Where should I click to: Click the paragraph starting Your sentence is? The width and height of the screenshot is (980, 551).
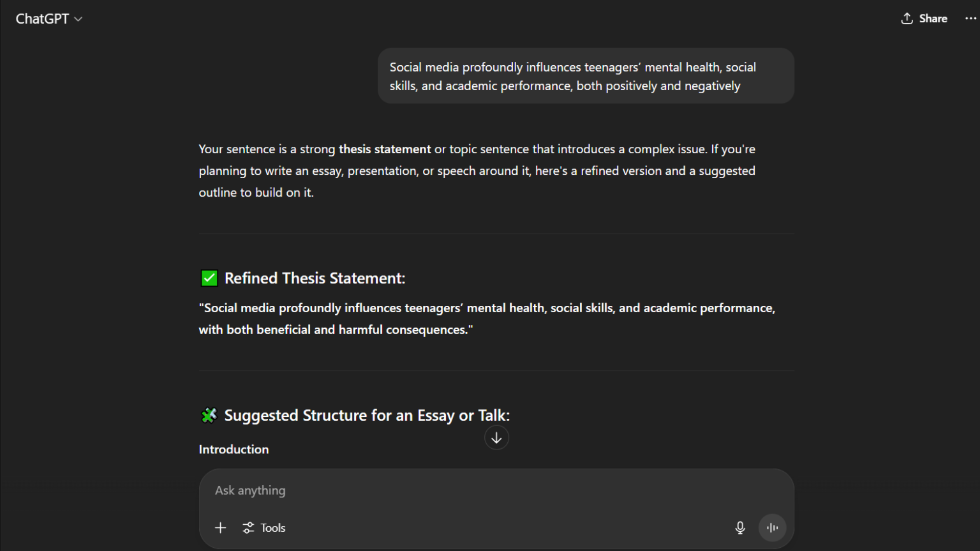click(477, 170)
